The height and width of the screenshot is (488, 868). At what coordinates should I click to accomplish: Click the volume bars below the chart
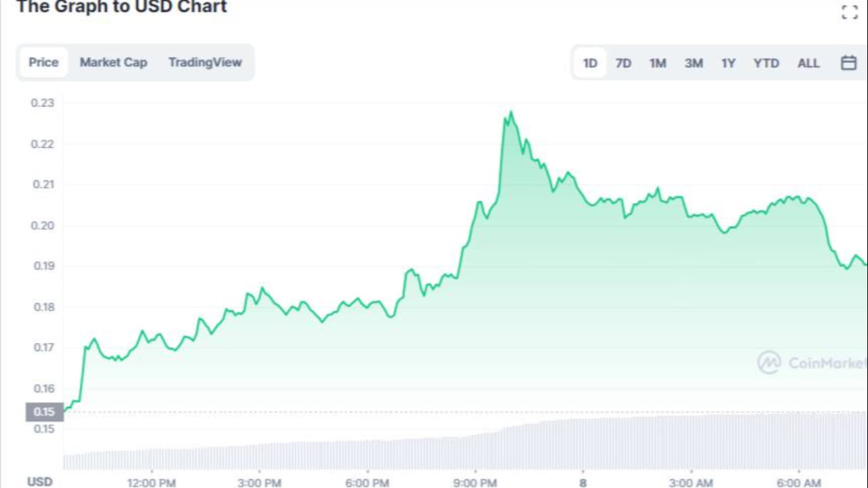tap(434, 454)
